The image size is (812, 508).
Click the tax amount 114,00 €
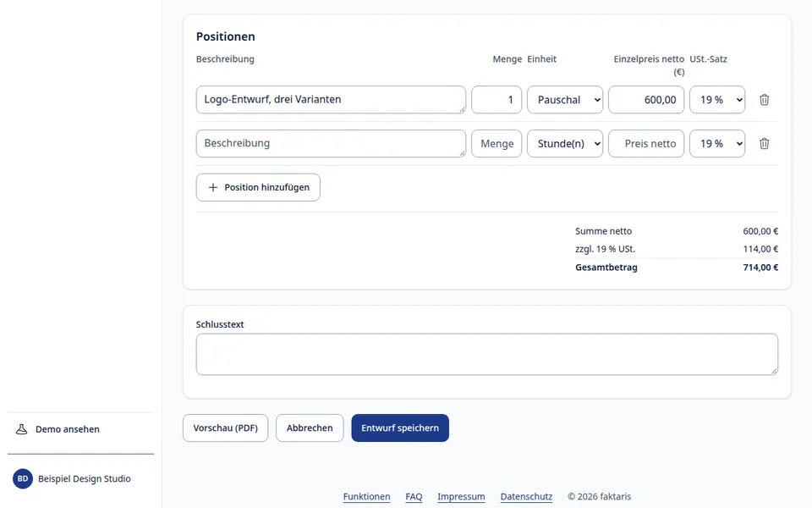coord(760,249)
